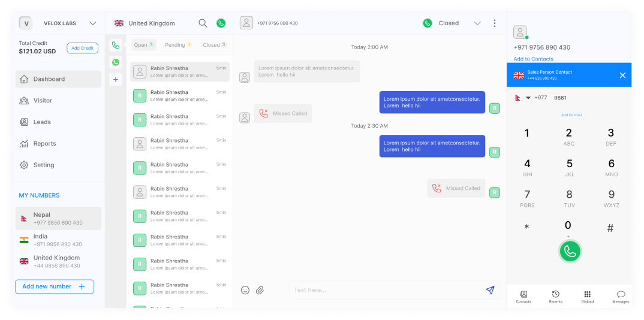Image resolution: width=644 pixels, height=320 pixels.
Task: Click the Add Credit button
Action: click(82, 48)
